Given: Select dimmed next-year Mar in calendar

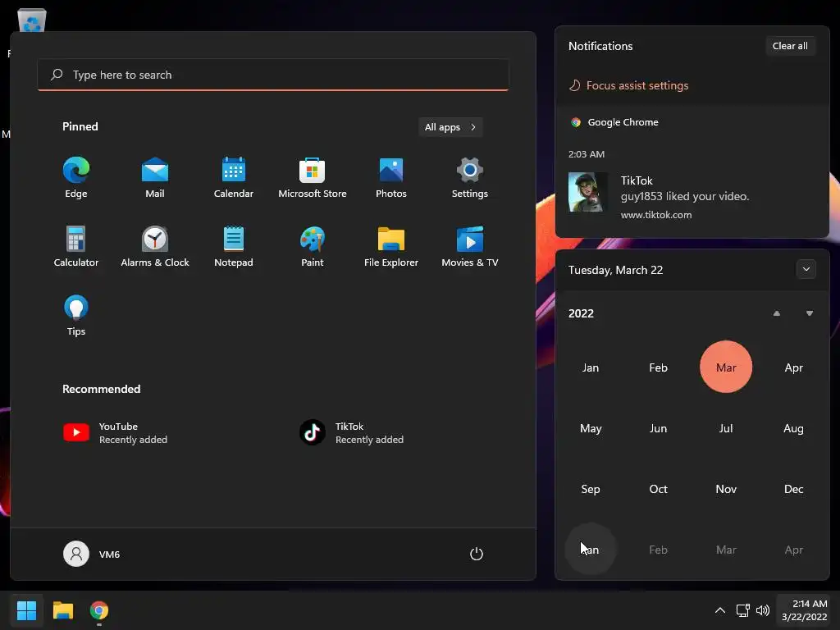Looking at the screenshot, I should point(726,550).
